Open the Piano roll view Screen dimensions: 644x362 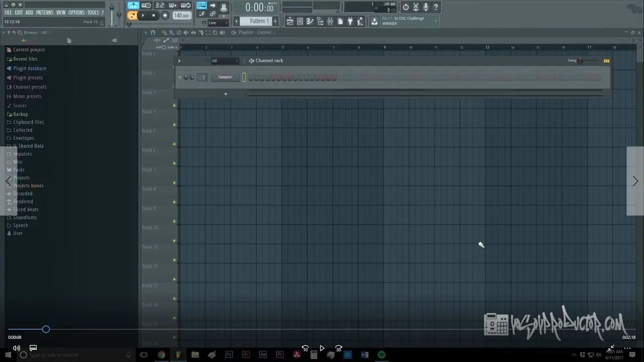pos(310,21)
